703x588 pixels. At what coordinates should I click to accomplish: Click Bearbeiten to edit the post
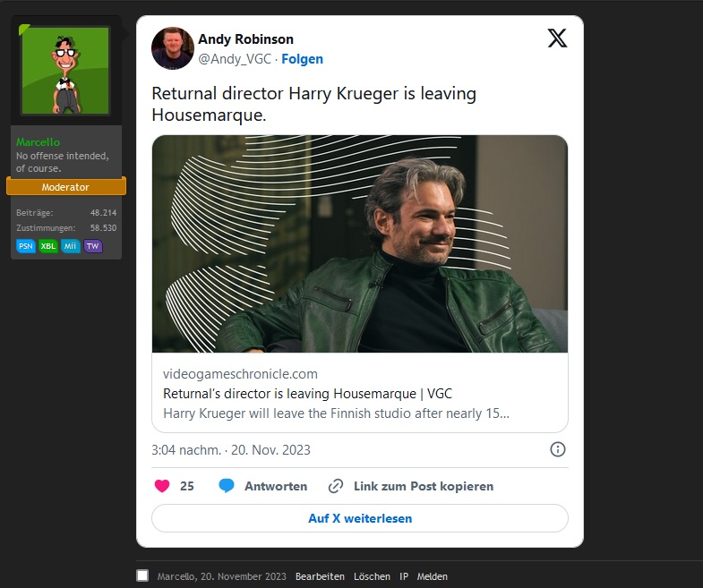(x=320, y=576)
